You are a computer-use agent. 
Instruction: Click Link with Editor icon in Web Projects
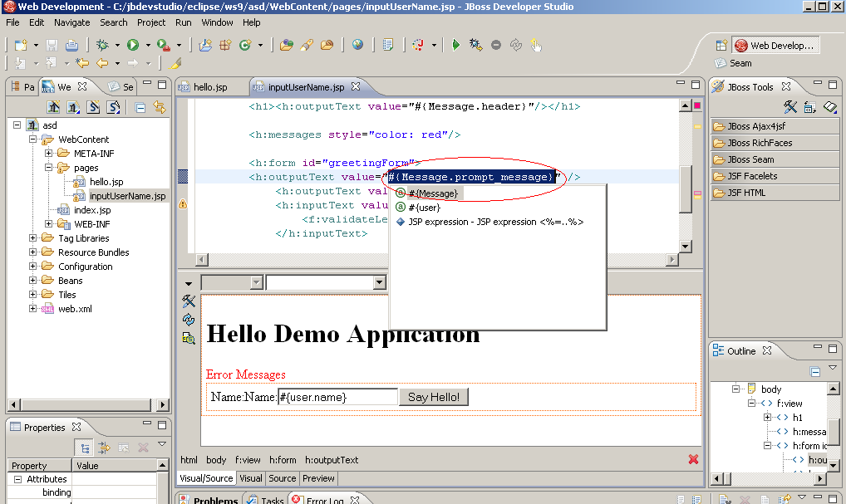(x=159, y=107)
